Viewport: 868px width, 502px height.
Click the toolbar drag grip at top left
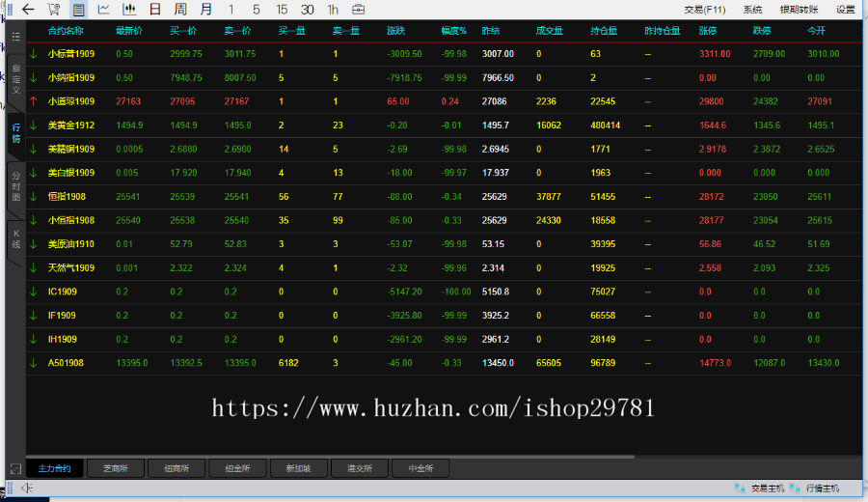tap(10, 9)
